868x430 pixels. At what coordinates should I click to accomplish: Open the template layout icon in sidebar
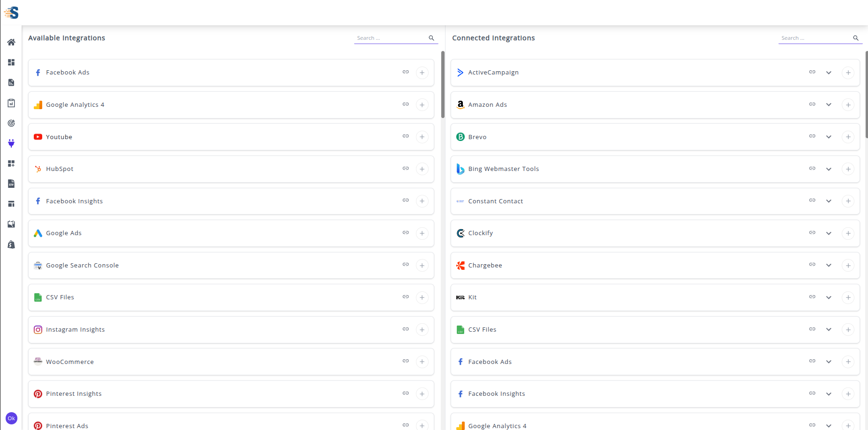pyautogui.click(x=11, y=204)
